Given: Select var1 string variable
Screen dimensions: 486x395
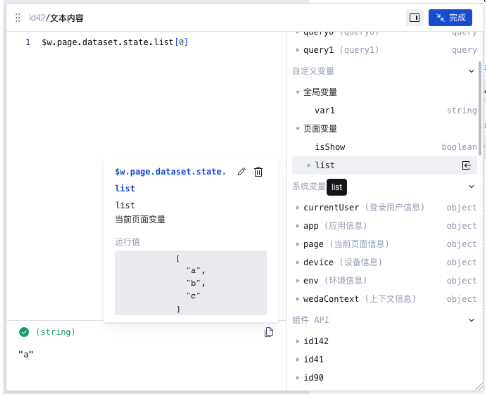Looking at the screenshot, I should click(x=385, y=110).
